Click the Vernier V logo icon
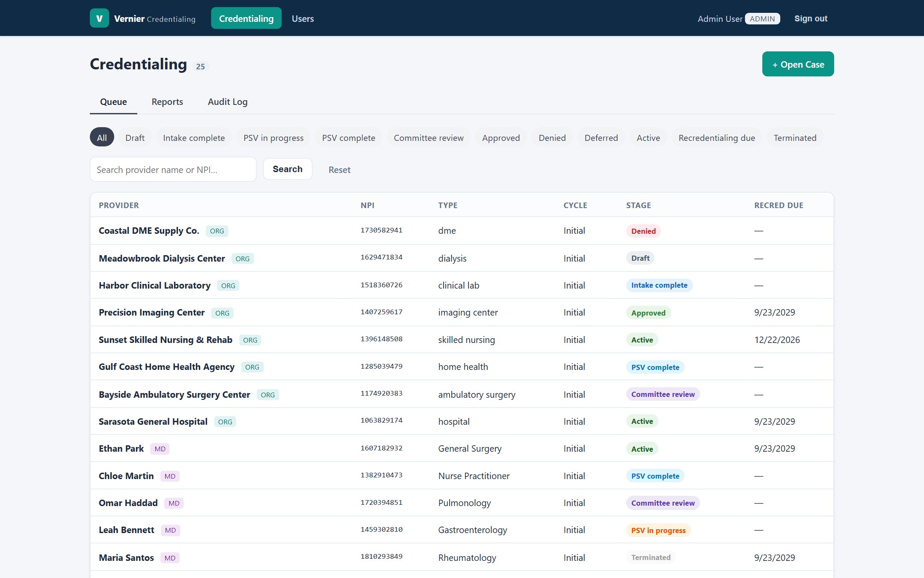 99,18
